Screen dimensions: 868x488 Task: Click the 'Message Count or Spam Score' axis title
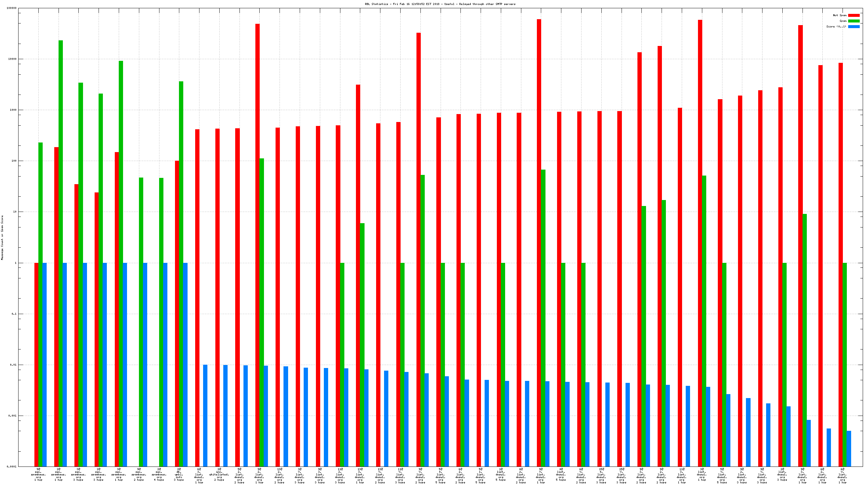click(2, 237)
